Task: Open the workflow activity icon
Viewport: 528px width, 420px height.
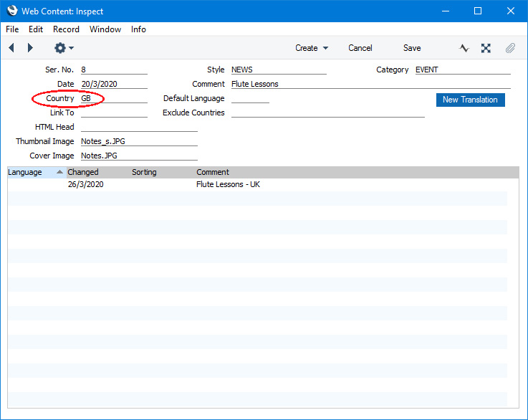Action: point(464,48)
